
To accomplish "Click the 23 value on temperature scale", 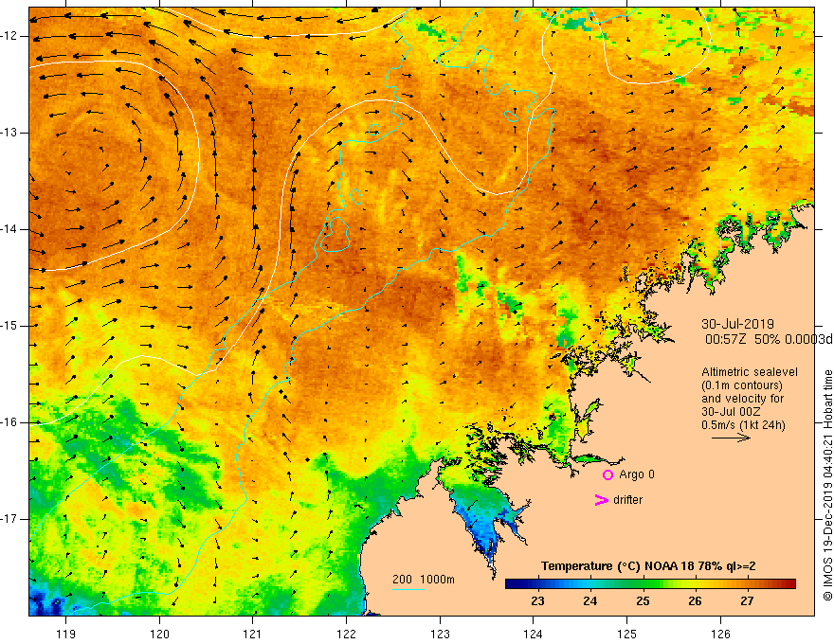I will 537,601.
